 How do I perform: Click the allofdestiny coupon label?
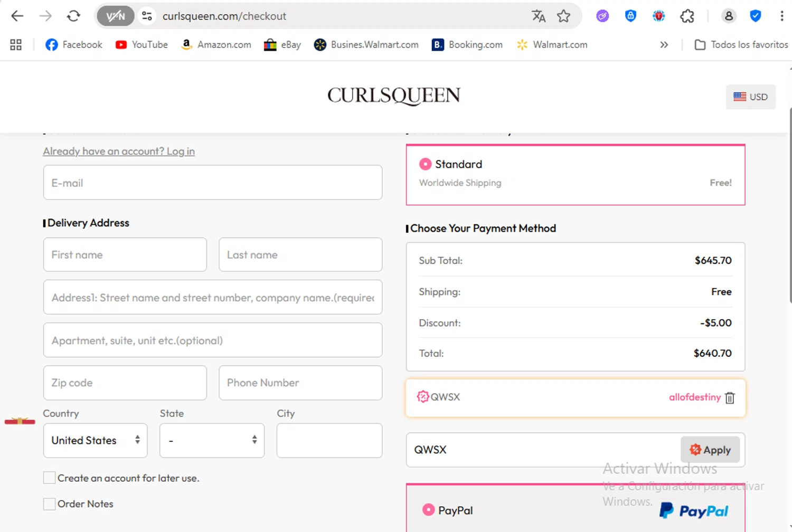695,397
